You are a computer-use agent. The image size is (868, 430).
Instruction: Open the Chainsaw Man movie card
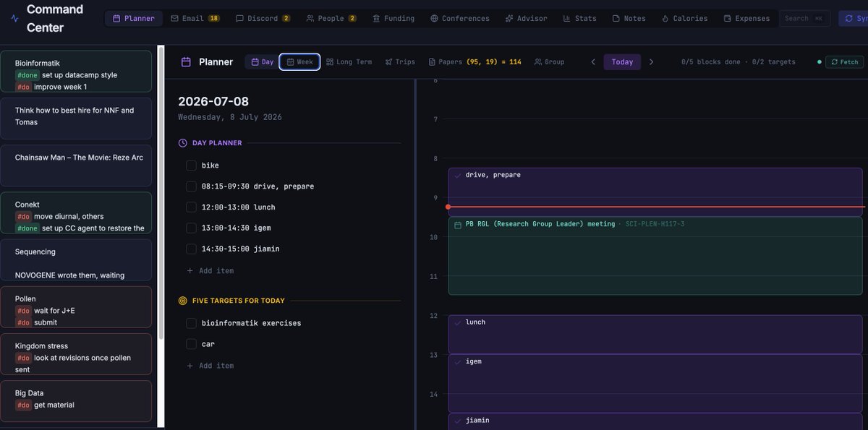coord(77,165)
